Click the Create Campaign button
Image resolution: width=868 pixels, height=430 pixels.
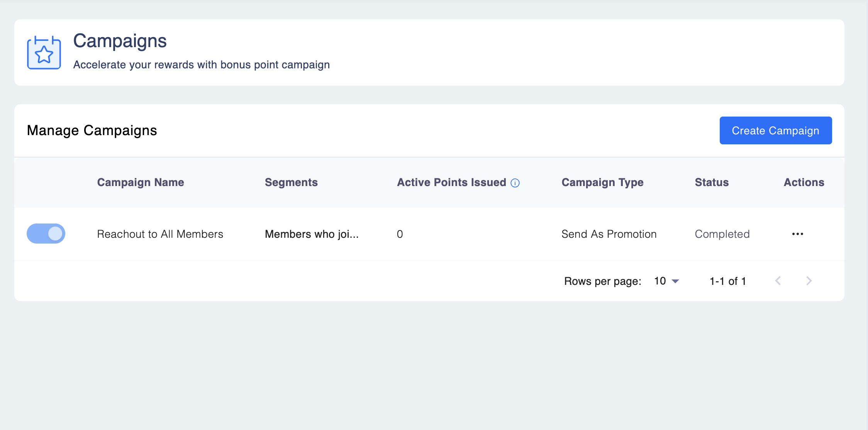tap(775, 130)
